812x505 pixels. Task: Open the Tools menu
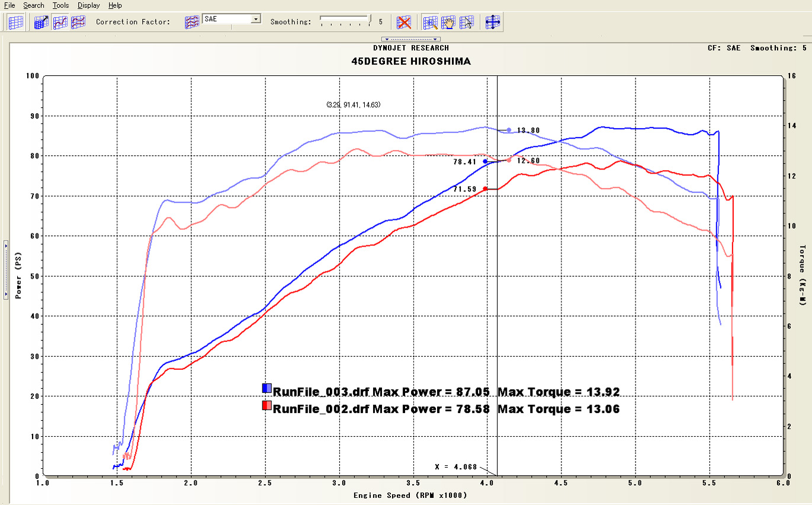(x=60, y=5)
